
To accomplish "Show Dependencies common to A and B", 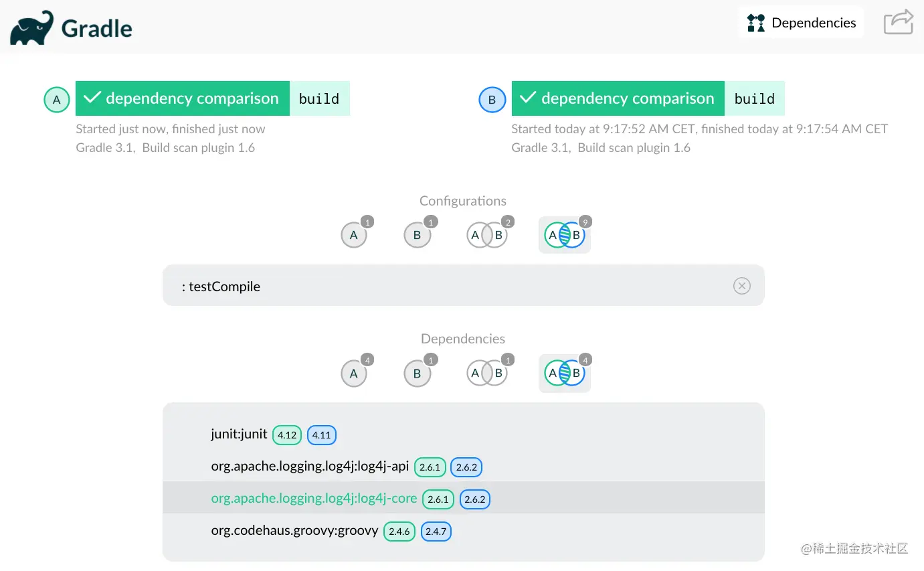I will point(487,374).
